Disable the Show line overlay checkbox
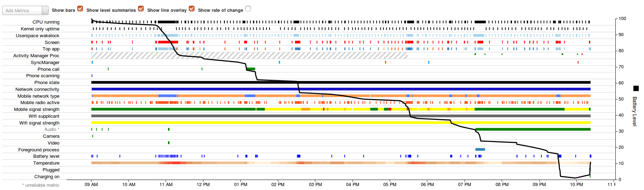 click(x=192, y=9)
